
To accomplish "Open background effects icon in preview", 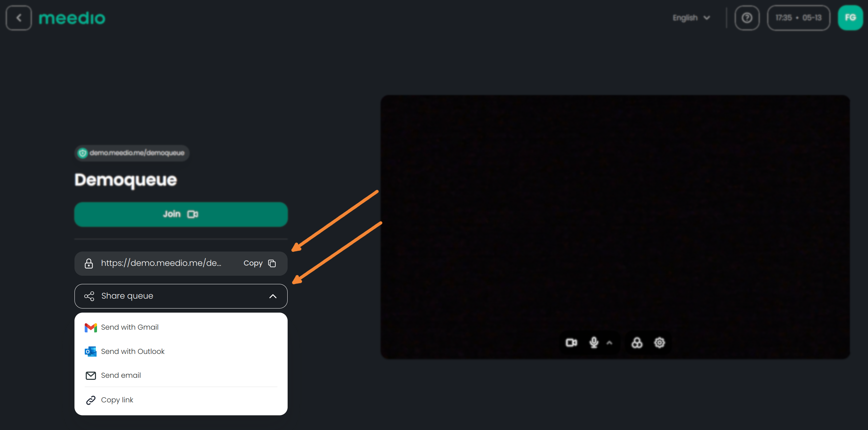I will [637, 343].
